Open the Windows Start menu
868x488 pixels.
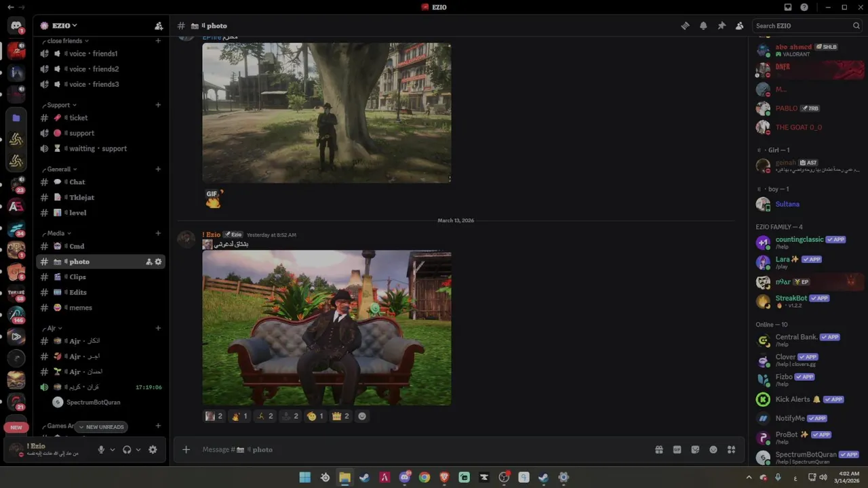point(305,477)
